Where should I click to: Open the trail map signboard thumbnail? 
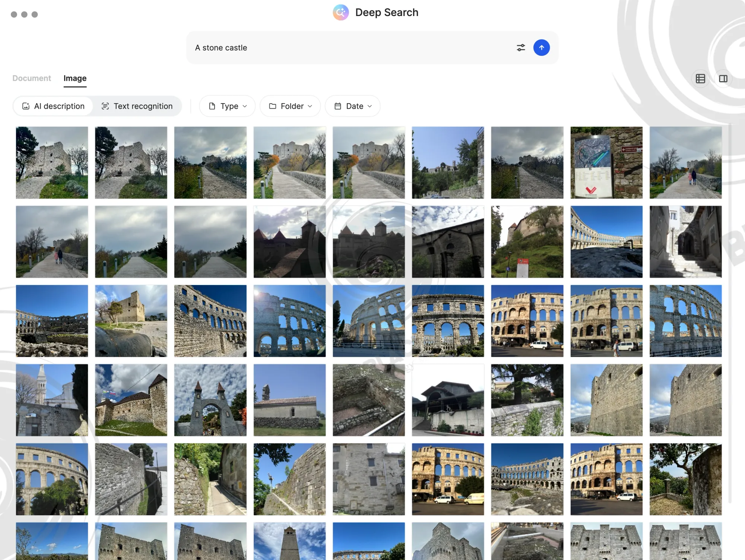[x=606, y=162]
